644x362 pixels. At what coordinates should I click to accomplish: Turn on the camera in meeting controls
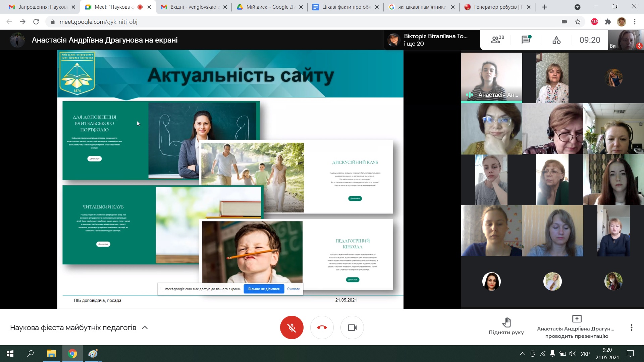pyautogui.click(x=352, y=327)
